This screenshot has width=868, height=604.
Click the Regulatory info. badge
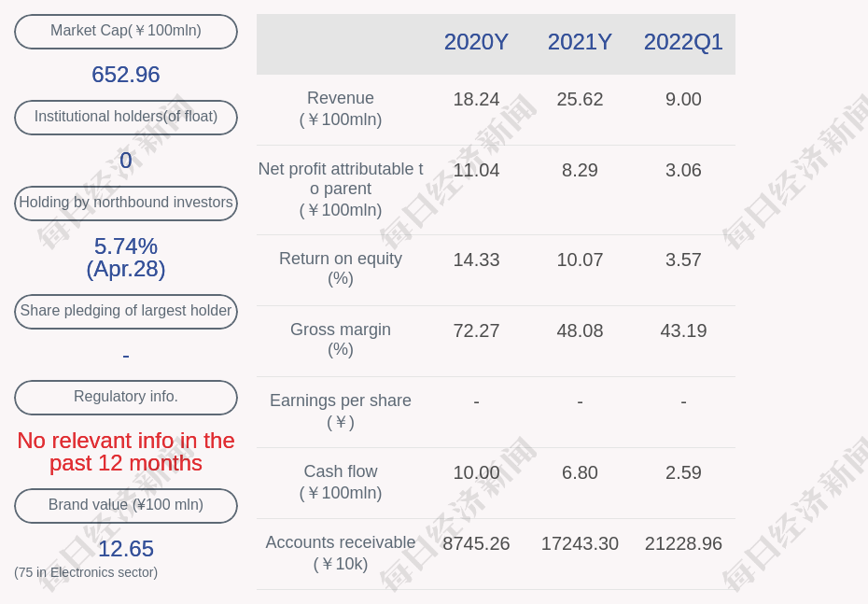tap(125, 397)
